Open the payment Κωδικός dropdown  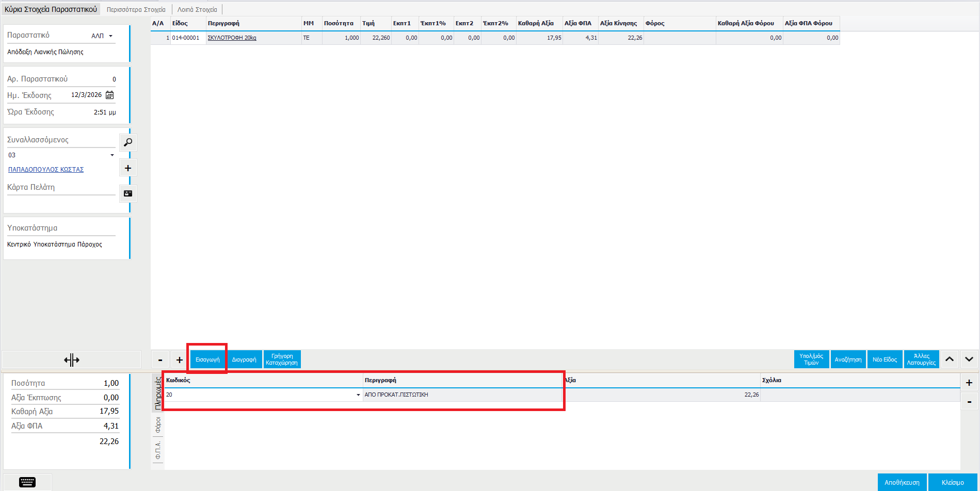(x=358, y=395)
